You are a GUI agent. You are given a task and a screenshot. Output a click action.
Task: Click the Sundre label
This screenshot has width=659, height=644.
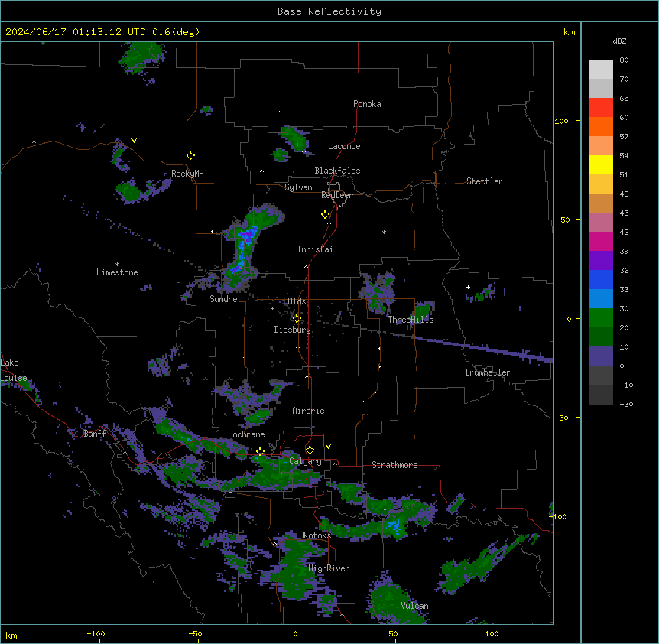223,299
